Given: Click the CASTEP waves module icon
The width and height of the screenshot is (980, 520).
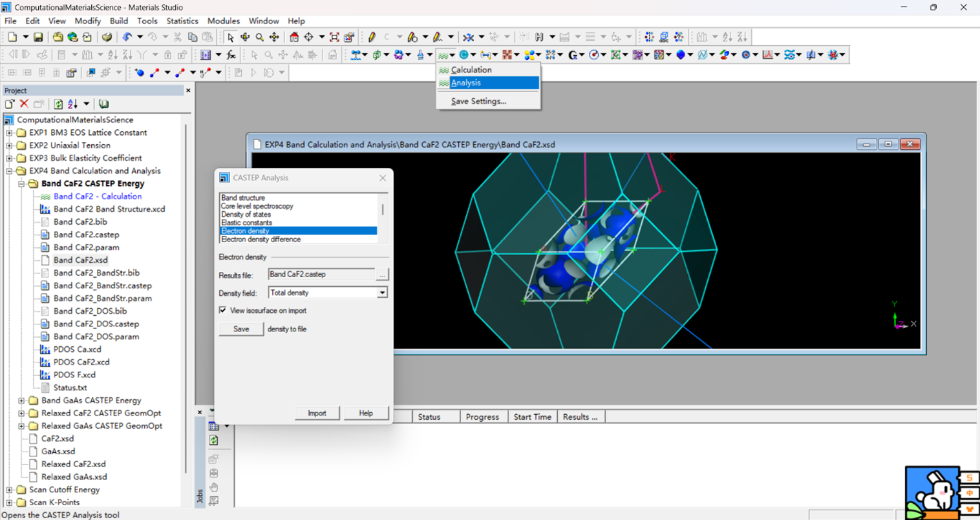Looking at the screenshot, I should (443, 55).
